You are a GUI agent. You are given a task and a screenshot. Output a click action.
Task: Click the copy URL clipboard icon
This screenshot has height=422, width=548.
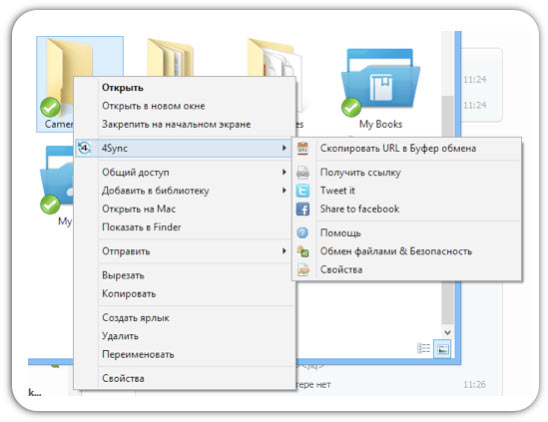tap(303, 148)
